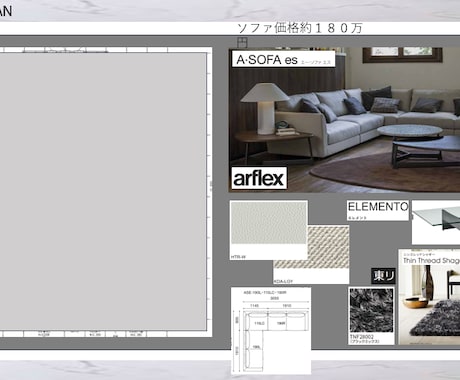Viewport: 460px width, 380px height.
Task: Click the small grid icon above the sofa photo
Action: click(x=242, y=42)
